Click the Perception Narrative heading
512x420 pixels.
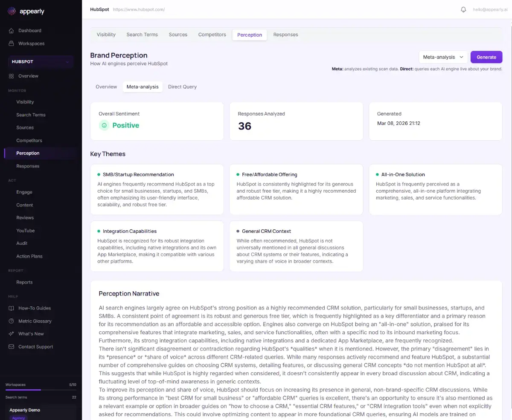[x=129, y=294]
